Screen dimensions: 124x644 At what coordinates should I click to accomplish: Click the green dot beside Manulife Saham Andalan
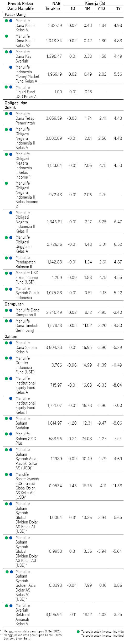click(x=7, y=418)
